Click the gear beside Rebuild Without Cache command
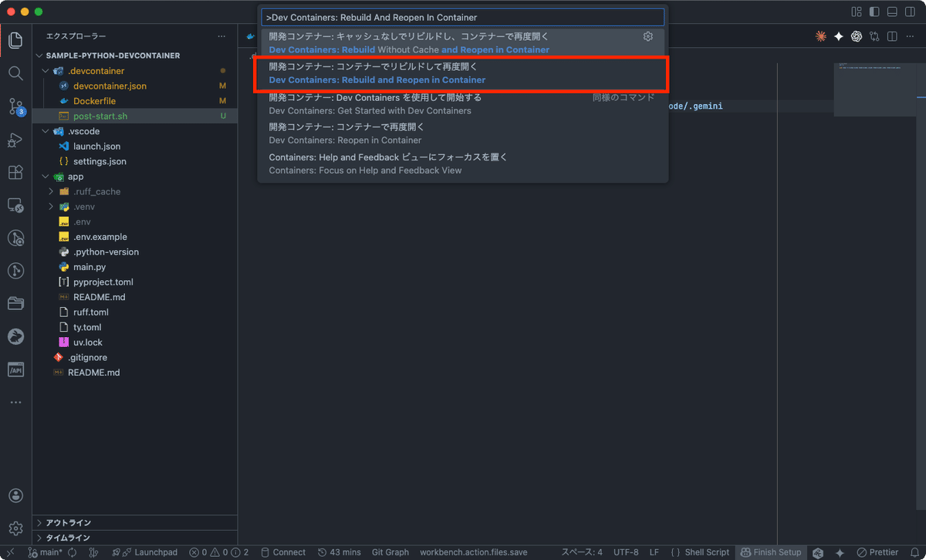The width and height of the screenshot is (926, 560). click(647, 35)
